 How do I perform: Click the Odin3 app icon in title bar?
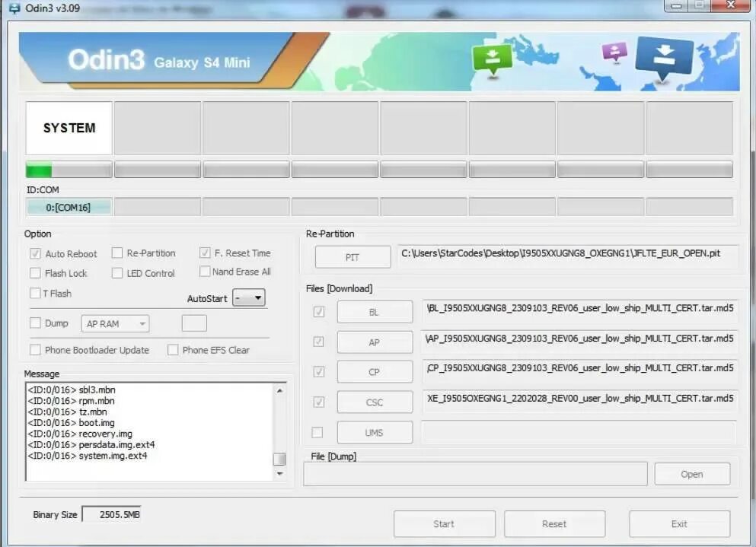(x=14, y=8)
